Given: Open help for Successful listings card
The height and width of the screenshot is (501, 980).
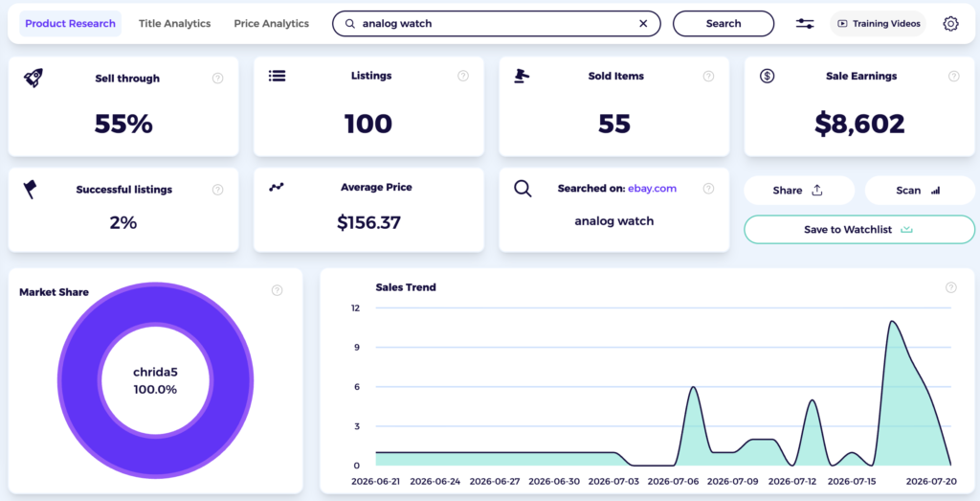Looking at the screenshot, I should point(217,190).
